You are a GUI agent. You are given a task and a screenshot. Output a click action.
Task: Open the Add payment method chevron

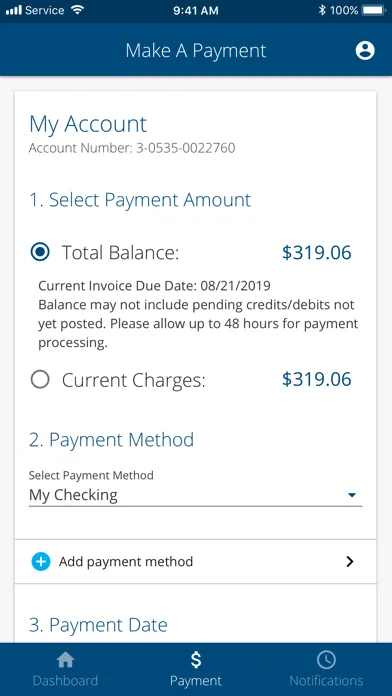click(350, 562)
